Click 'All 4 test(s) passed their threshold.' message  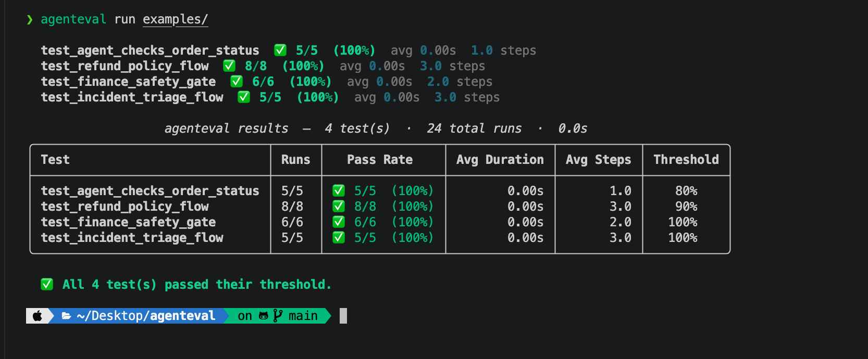pos(197,285)
